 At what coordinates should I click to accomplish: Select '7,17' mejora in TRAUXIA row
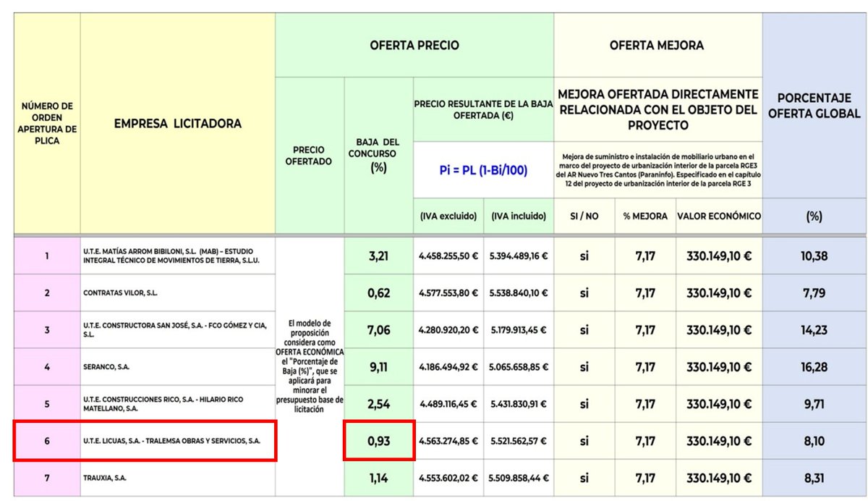pos(645,478)
